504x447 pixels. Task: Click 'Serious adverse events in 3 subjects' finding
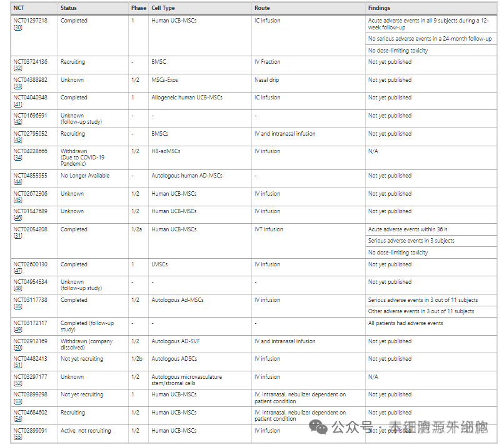pyautogui.click(x=411, y=240)
